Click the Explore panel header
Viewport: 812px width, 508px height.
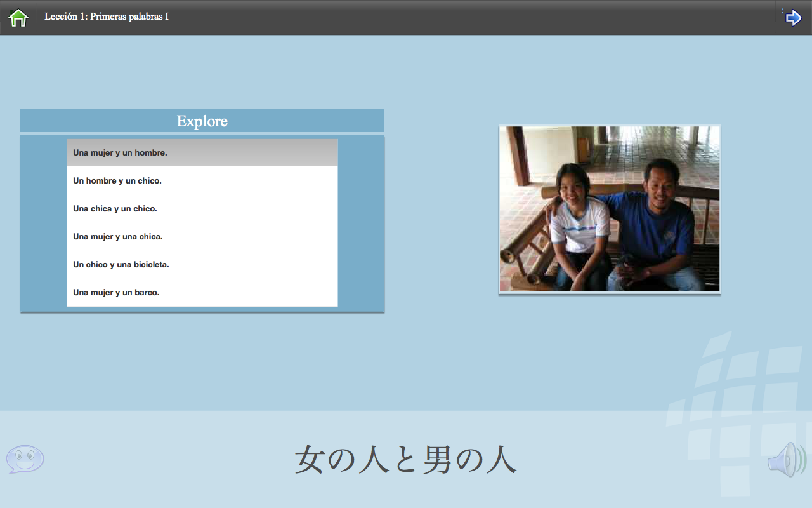point(202,121)
